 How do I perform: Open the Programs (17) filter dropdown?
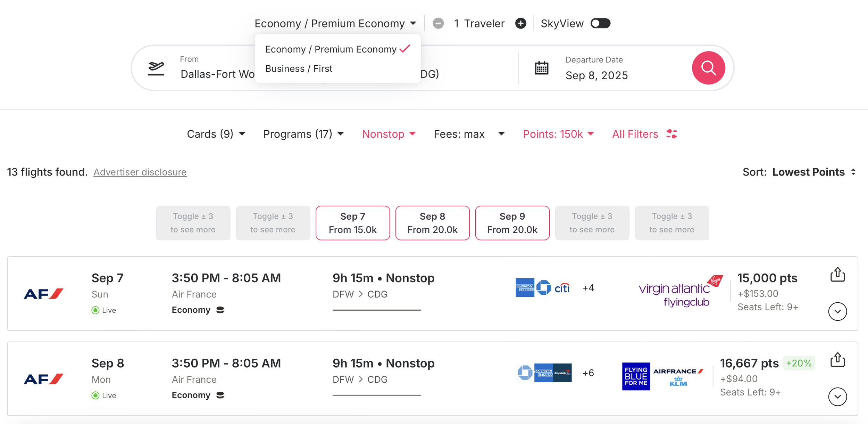(x=303, y=134)
